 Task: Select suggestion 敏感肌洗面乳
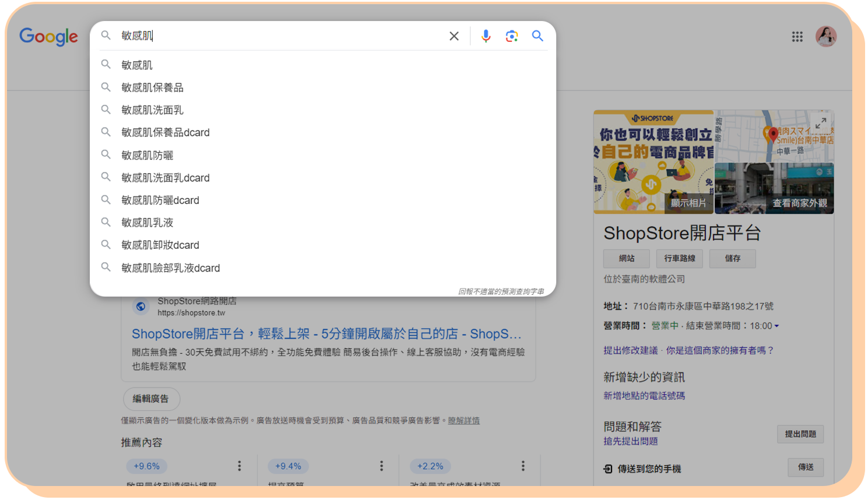[323, 110]
